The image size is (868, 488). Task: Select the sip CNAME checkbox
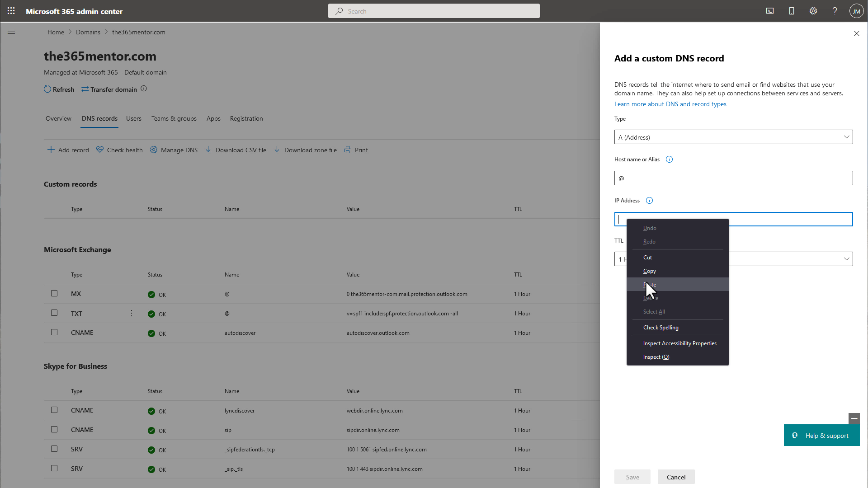54,429
